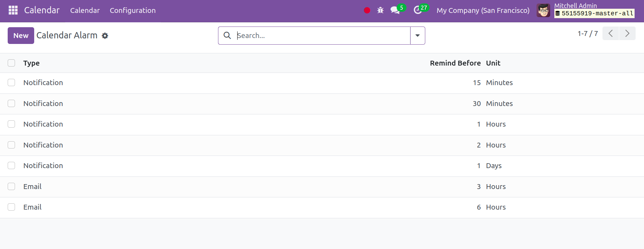This screenshot has width=644, height=249.
Task: Open the My Company (San Francisco) switcher
Action: [x=483, y=10]
